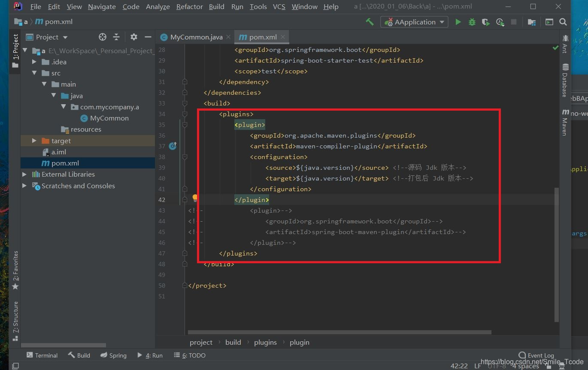Toggle the 1: Project tool window stripe
This screenshot has height=370, width=588.
pyautogui.click(x=15, y=51)
